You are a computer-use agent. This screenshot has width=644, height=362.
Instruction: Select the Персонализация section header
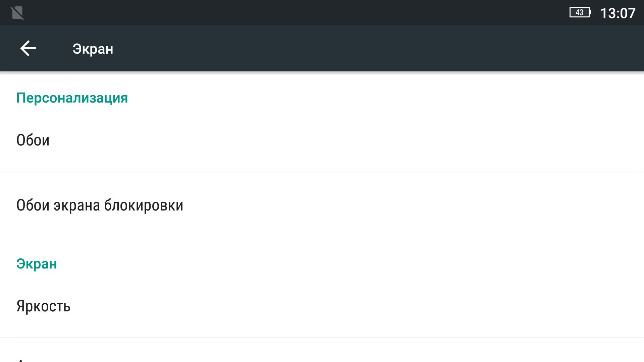coord(72,98)
